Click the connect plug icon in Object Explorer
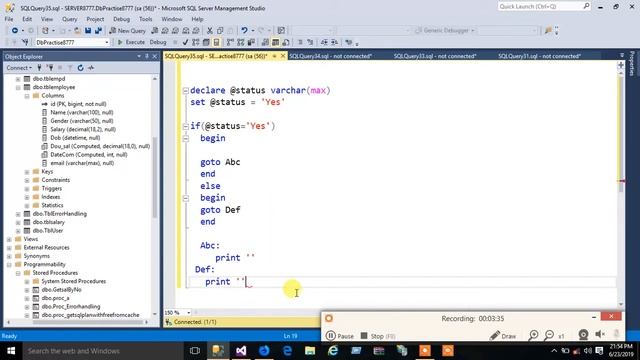This screenshot has height=360, width=640. pyautogui.click(x=39, y=68)
